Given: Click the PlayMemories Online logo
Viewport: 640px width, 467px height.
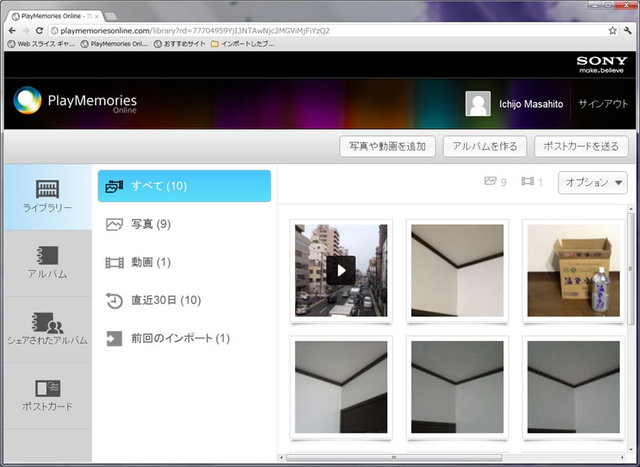Looking at the screenshot, I should click(x=75, y=104).
